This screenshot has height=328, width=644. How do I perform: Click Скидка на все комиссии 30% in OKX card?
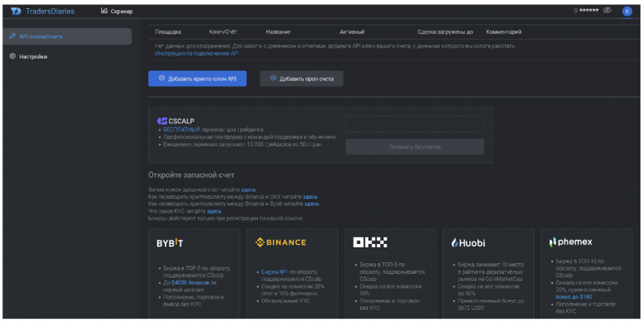click(x=391, y=290)
